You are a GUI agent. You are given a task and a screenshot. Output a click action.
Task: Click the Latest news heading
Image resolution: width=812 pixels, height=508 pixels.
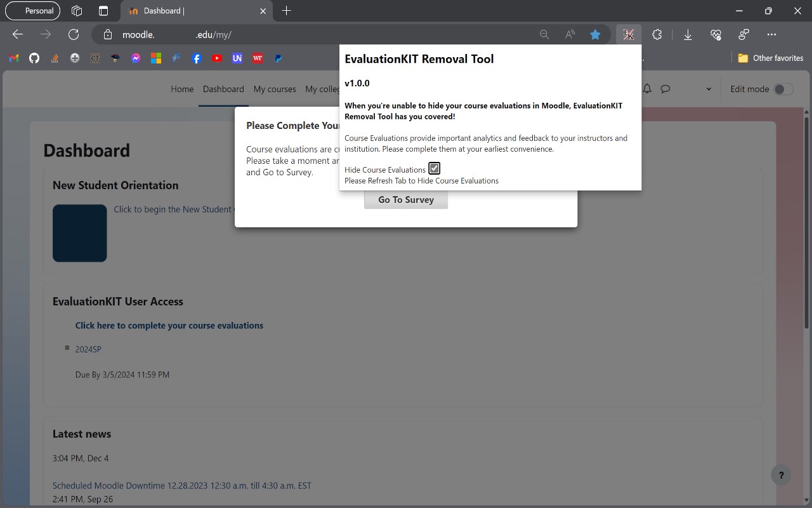[82, 434]
